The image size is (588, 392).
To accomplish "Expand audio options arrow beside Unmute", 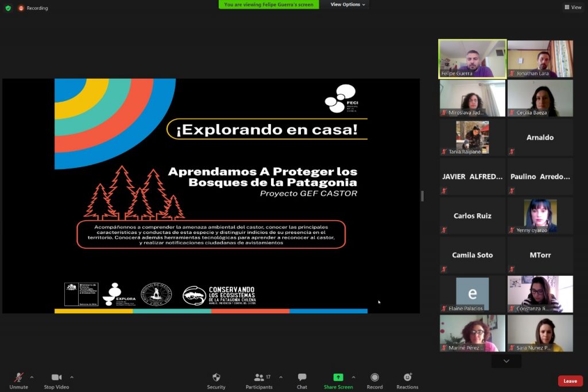I will (x=32, y=377).
